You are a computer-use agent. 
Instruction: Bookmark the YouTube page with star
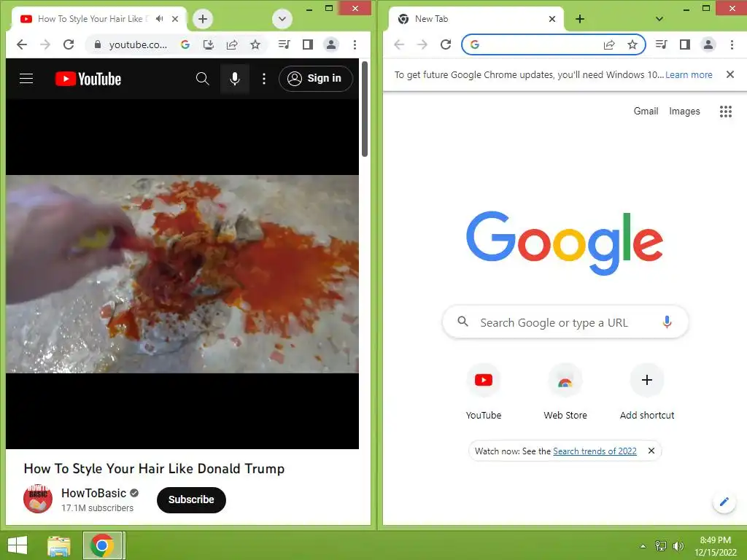(x=255, y=44)
